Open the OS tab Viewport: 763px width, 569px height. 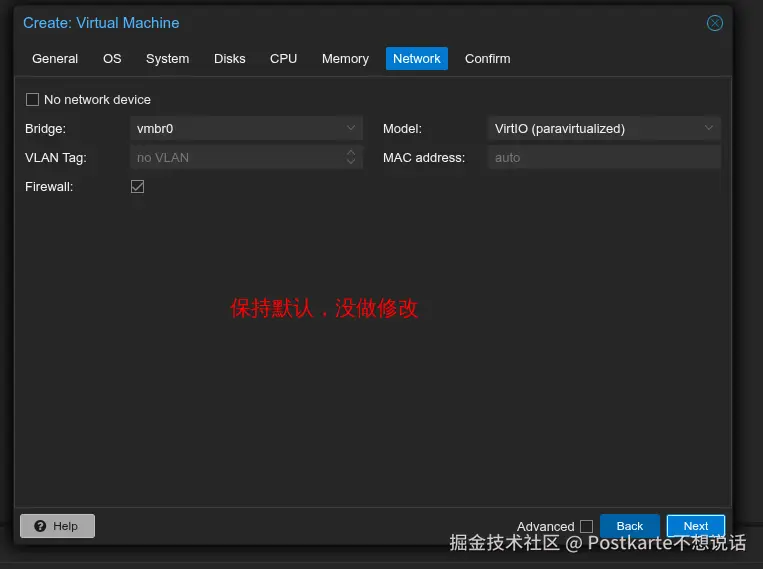(x=112, y=59)
